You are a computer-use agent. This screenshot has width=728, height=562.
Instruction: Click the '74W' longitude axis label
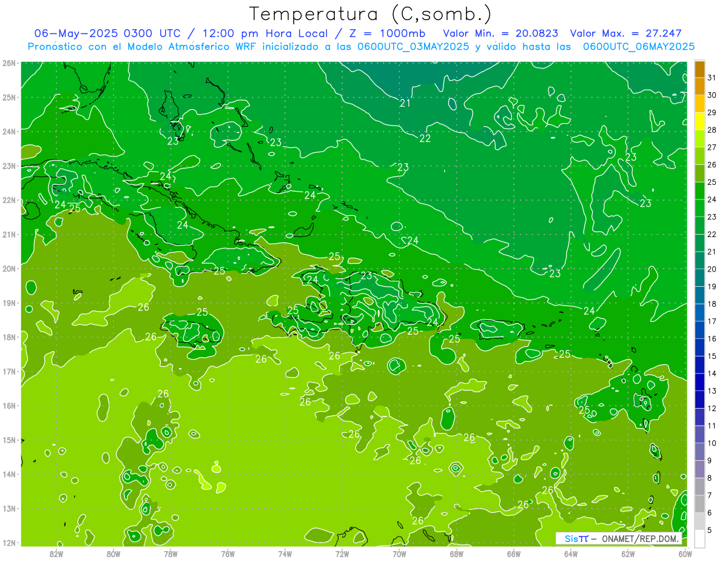coord(285,553)
